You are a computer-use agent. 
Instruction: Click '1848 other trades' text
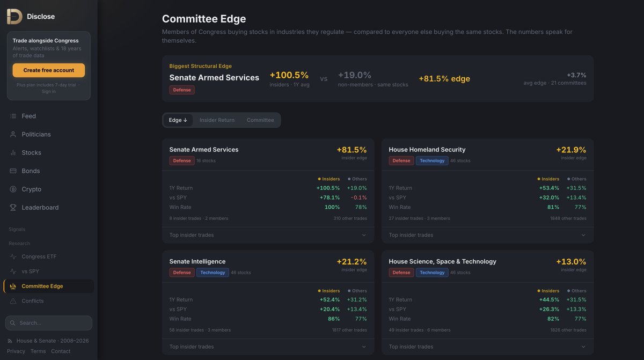pos(568,218)
